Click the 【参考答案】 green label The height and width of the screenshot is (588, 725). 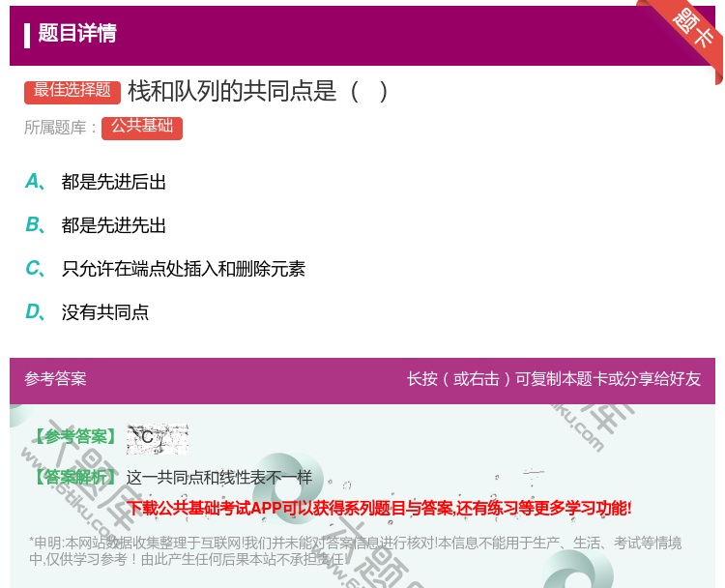(x=75, y=436)
